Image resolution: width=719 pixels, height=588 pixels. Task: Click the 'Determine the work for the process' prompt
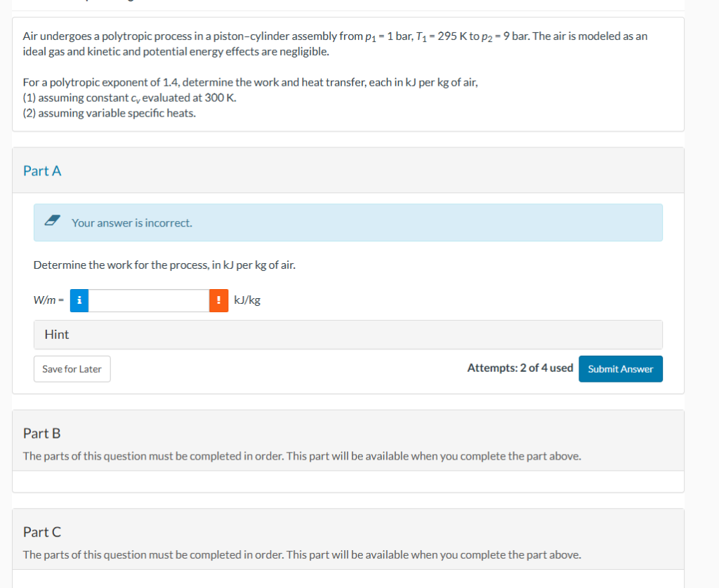[x=164, y=265]
